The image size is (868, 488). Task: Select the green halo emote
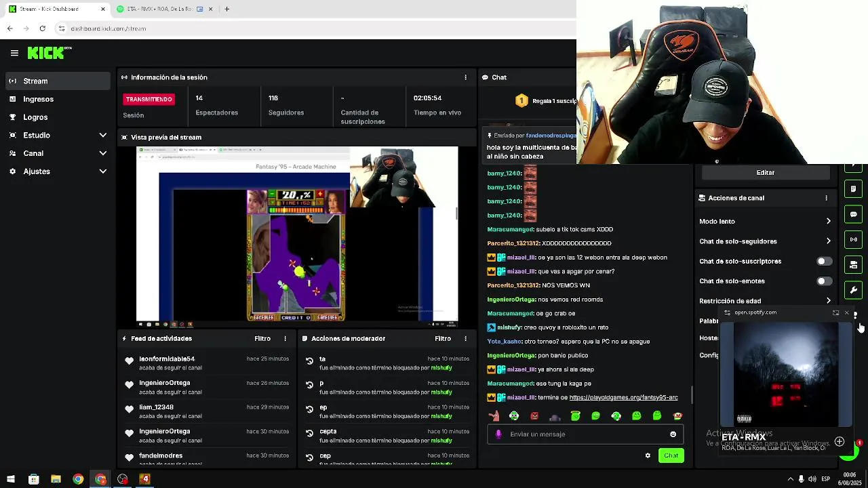[575, 415]
